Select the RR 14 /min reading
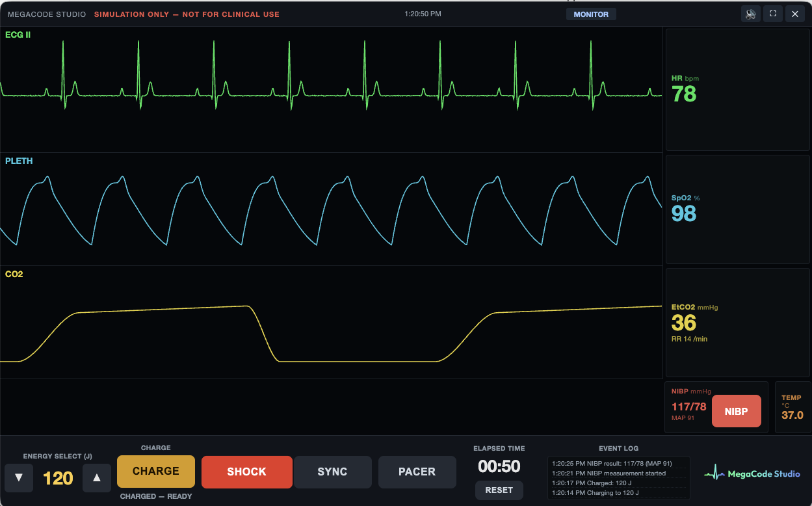 tap(689, 339)
